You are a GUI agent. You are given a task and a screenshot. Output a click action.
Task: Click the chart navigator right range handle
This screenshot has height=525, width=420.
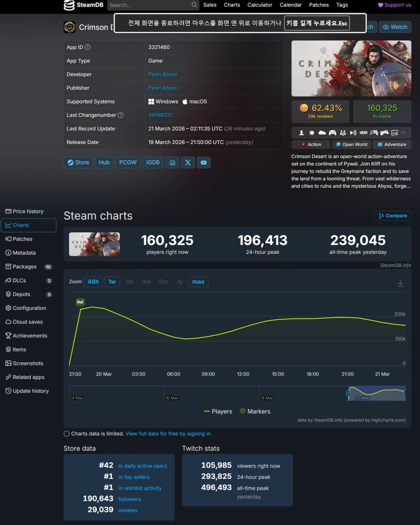click(405, 393)
